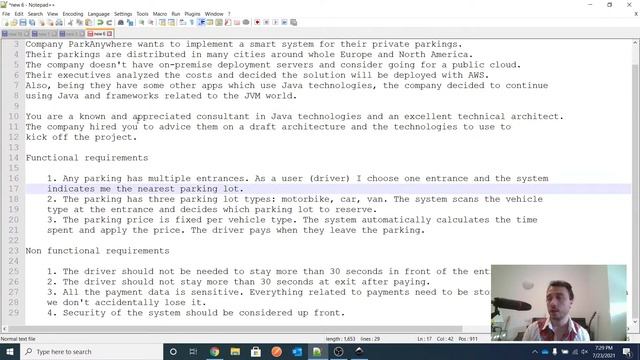
Task: Click the Stop Recording macro icon
Action: (266, 22)
